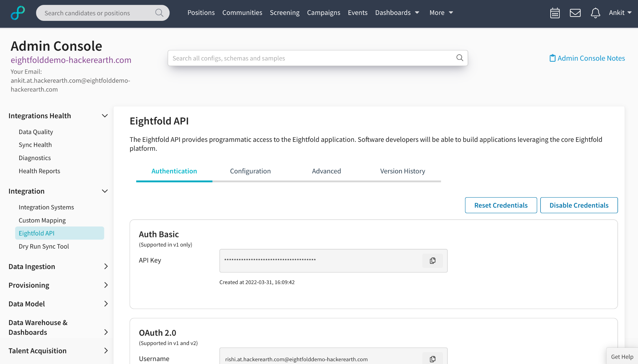Click the eightfolddemo-hackerearth.com domain link

(71, 60)
